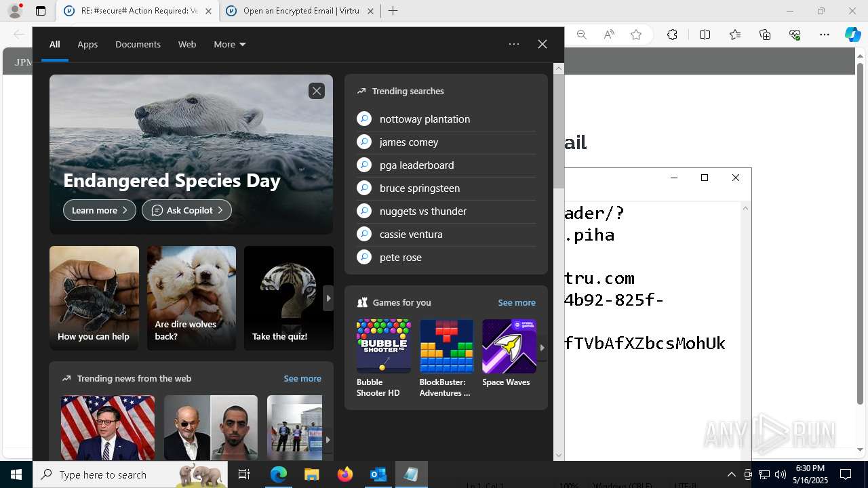Open the Read aloud icon
This screenshot has height=488, width=868.
tap(609, 35)
